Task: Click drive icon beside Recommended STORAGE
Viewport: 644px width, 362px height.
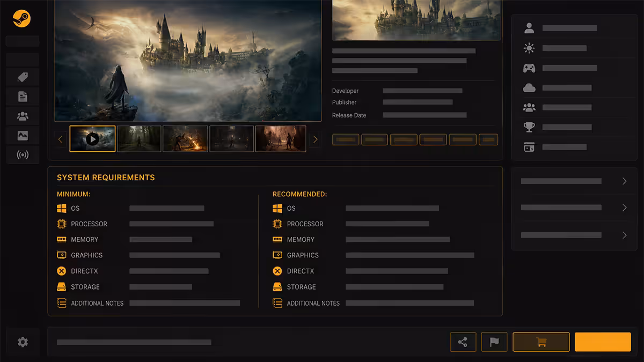Action: tap(277, 287)
